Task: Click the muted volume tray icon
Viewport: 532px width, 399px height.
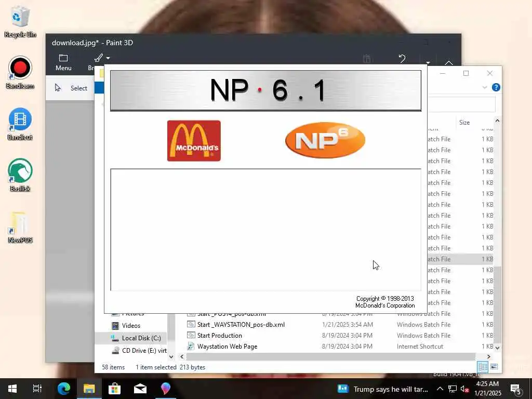Action: tap(465, 389)
